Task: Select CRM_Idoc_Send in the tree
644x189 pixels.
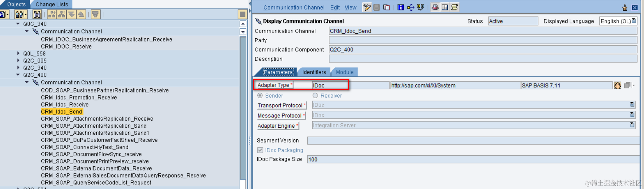Action: coord(62,112)
